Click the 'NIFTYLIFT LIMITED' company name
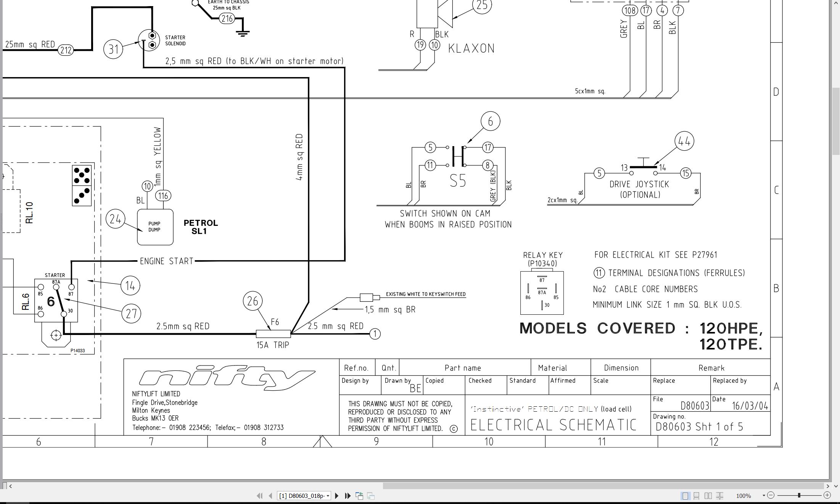The image size is (840, 504). coord(156,394)
